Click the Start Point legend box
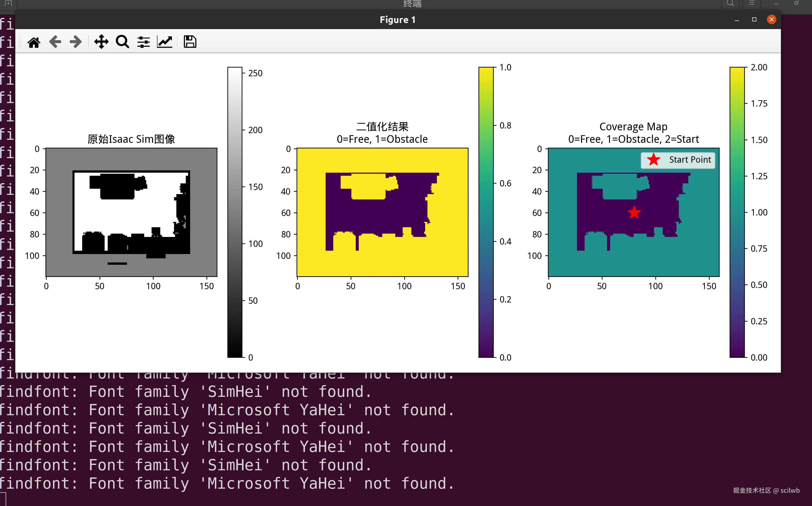The height and width of the screenshot is (506, 812). [x=678, y=160]
